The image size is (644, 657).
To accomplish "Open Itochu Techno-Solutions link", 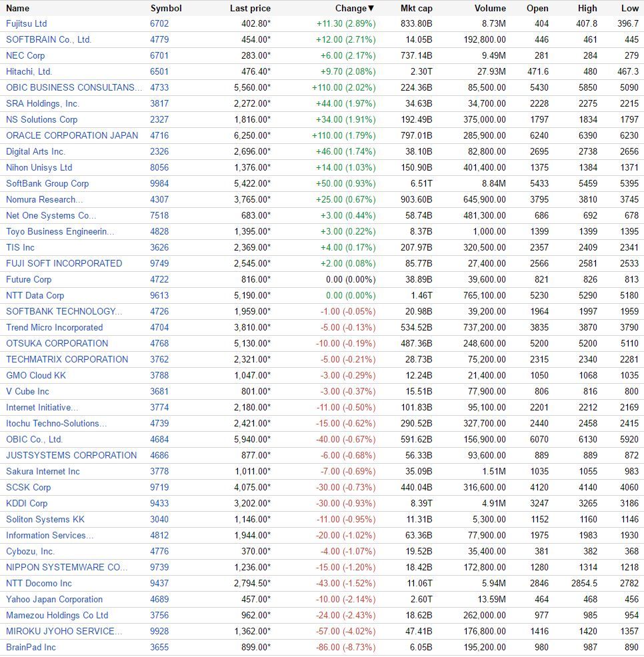I will coord(57,423).
